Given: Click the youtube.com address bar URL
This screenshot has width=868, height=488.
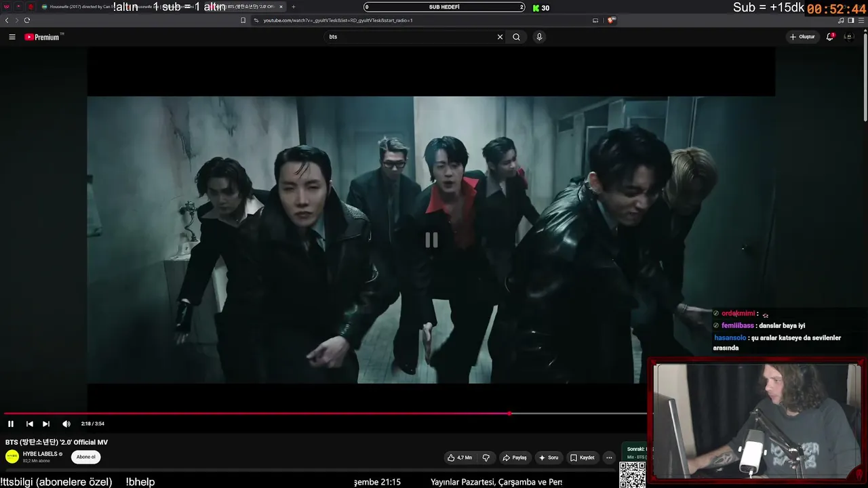Looking at the screenshot, I should tap(338, 20).
